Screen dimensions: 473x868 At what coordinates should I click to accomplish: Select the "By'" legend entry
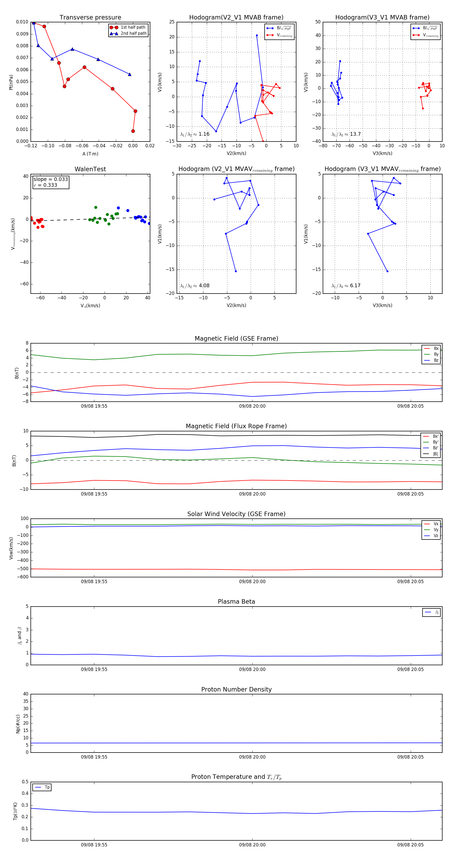(x=431, y=442)
